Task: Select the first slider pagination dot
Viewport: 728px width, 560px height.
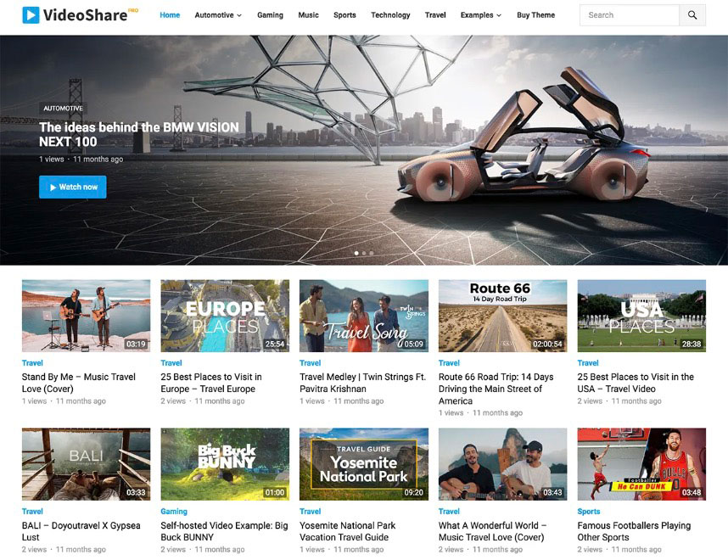Action: point(356,253)
